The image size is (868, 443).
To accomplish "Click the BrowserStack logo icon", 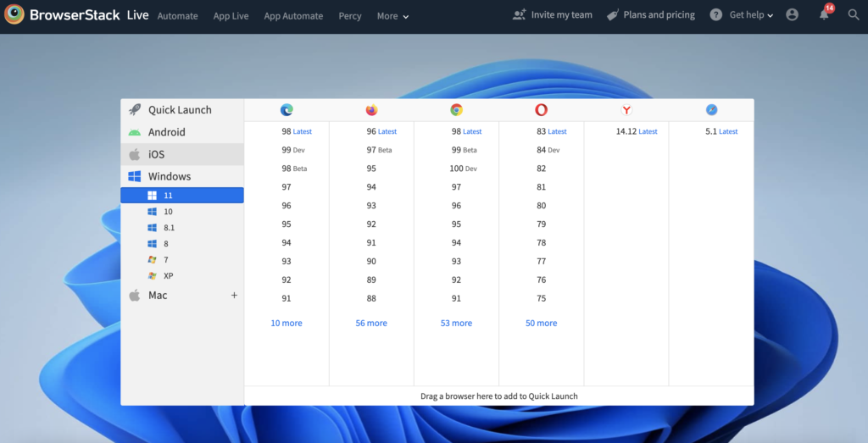I will [14, 15].
